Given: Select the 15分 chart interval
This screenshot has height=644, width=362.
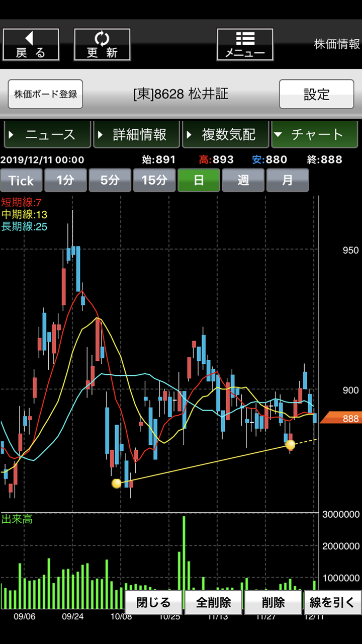Looking at the screenshot, I should coord(154,181).
